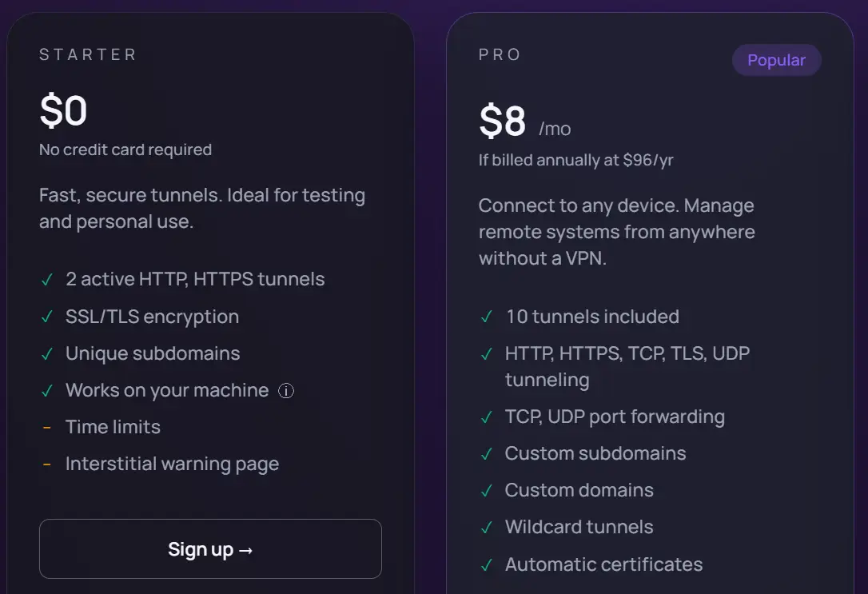Click checkmark next to Wildcard tunnels
Viewport: 868px width, 594px height.
click(487, 527)
